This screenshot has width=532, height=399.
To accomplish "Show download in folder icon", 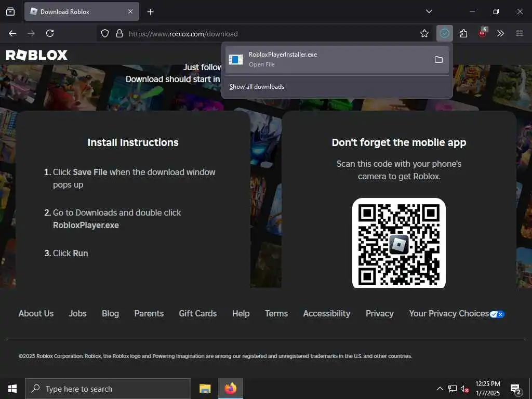I will [x=438, y=60].
